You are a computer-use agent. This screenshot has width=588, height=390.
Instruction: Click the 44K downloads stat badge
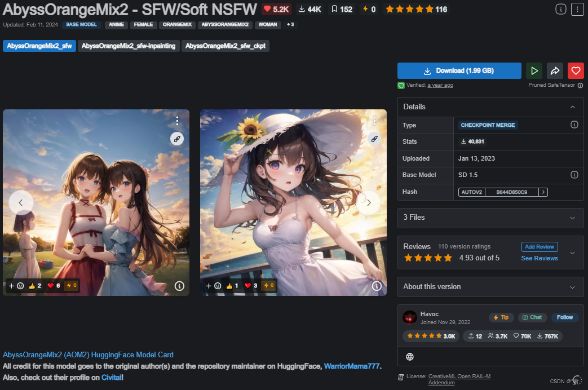click(310, 9)
